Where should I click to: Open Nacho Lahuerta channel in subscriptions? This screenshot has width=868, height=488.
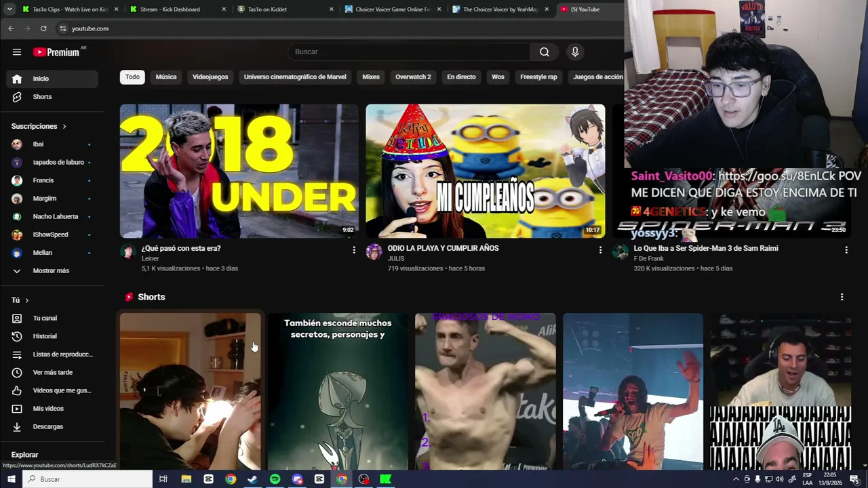(x=52, y=216)
